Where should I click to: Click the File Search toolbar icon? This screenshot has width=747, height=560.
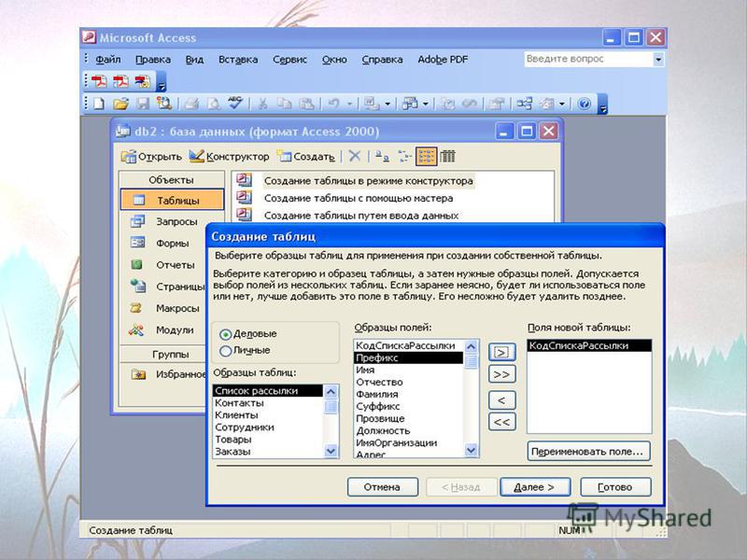[164, 104]
